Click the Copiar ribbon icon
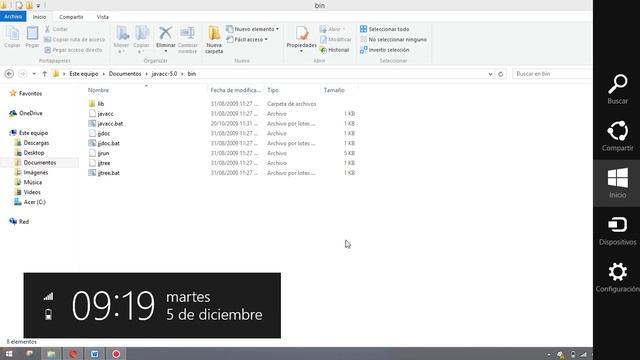Viewport: 640px width, 360px height. click(12, 37)
